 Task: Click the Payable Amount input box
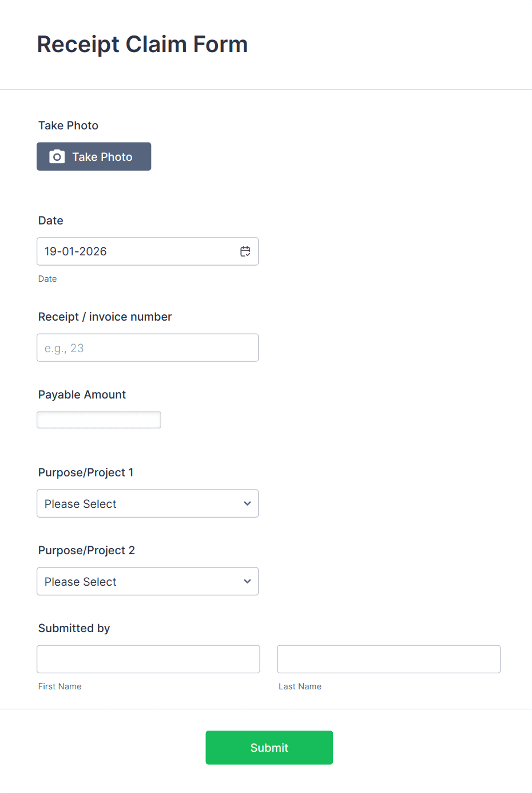click(x=98, y=419)
